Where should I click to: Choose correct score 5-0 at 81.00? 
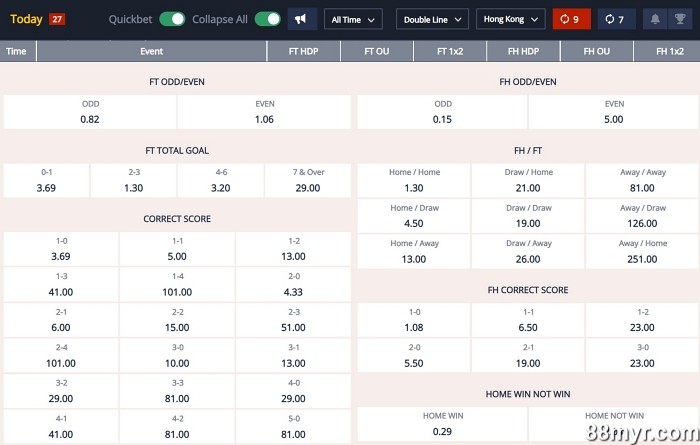[293, 427]
